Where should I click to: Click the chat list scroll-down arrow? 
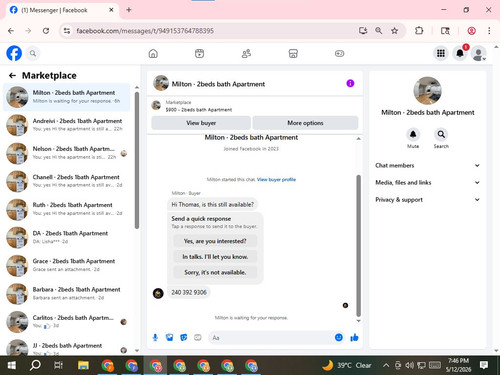tap(137, 350)
